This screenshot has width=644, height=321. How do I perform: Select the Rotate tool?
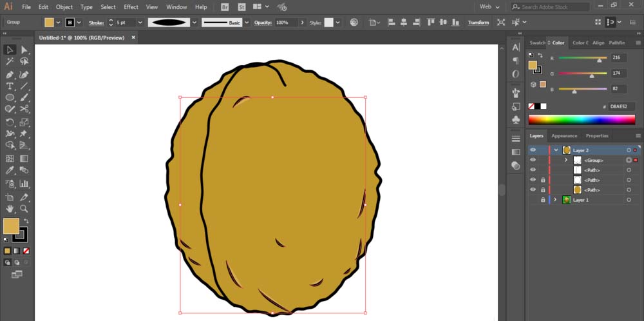[x=10, y=122]
